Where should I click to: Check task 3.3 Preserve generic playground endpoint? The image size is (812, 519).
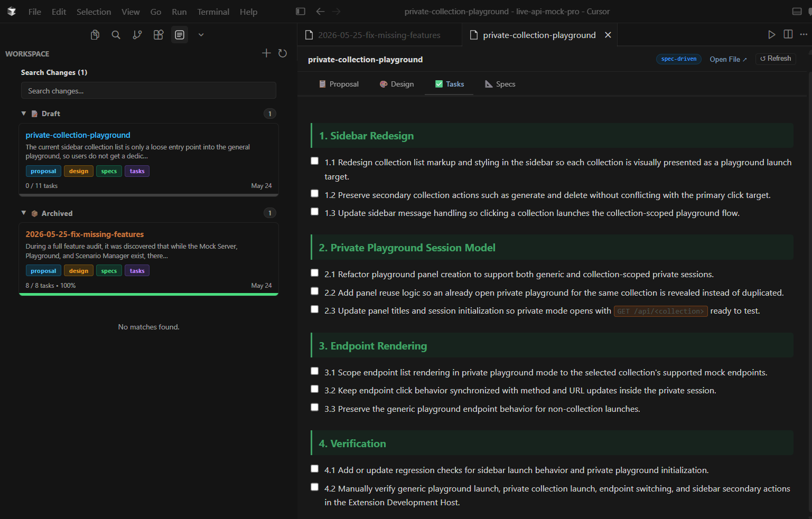coord(315,408)
